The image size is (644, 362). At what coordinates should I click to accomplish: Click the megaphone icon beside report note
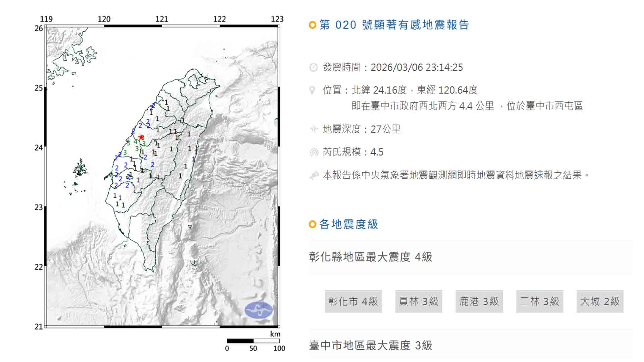click(314, 175)
